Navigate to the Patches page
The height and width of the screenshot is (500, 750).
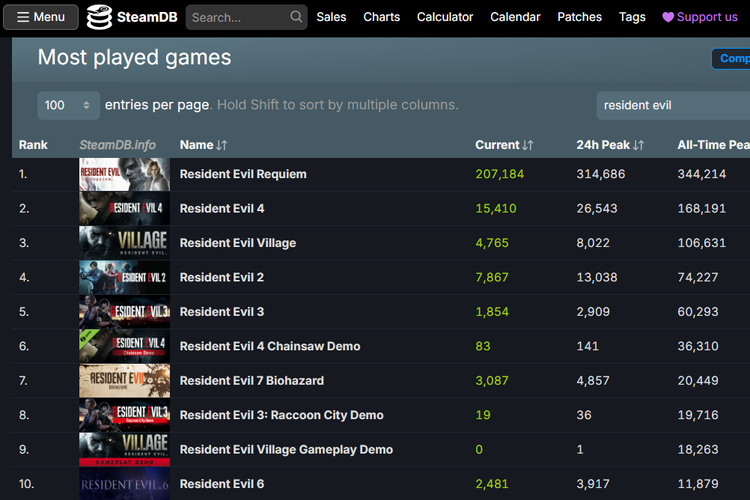point(579,17)
